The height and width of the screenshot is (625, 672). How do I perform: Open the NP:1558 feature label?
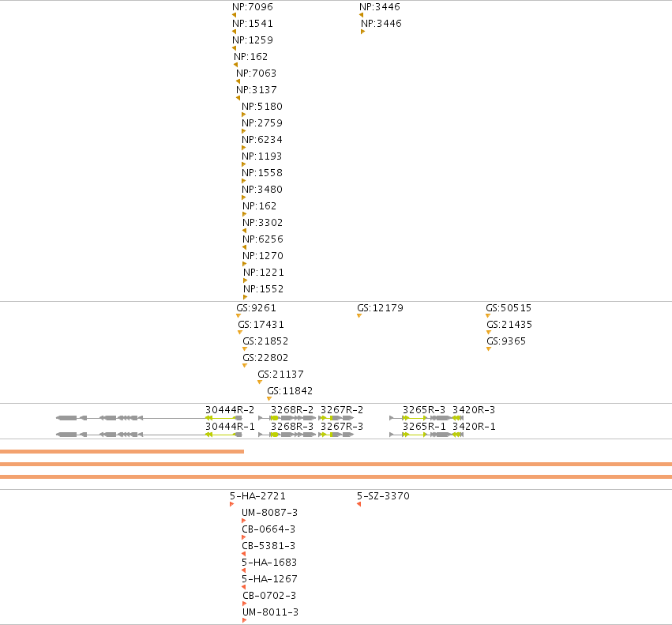(262, 173)
